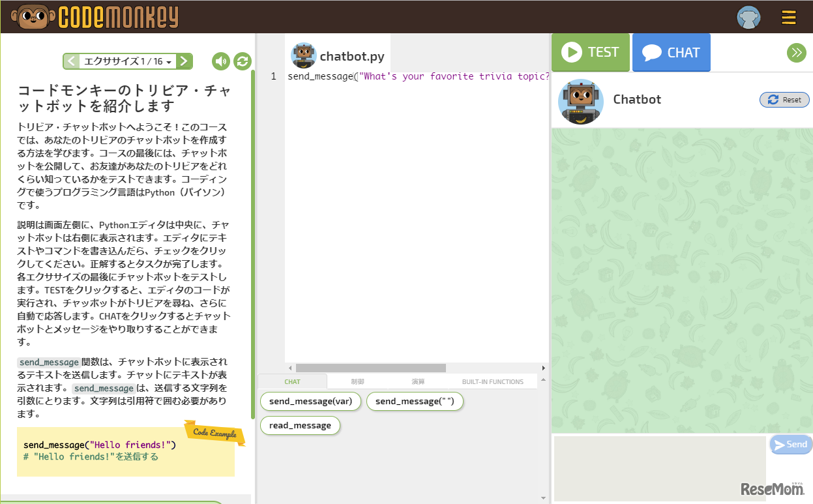Go to previous exercise arrow
The image size is (813, 504).
(x=72, y=61)
